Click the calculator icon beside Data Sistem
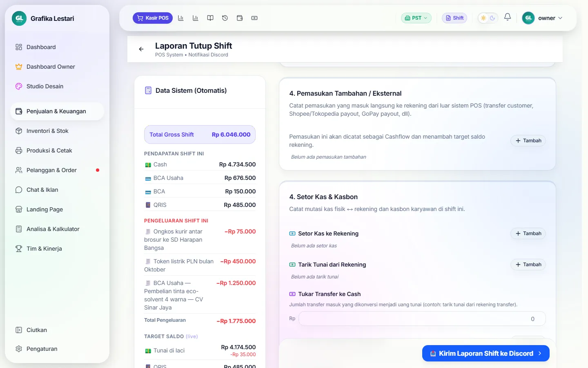The image size is (588, 368). [148, 90]
